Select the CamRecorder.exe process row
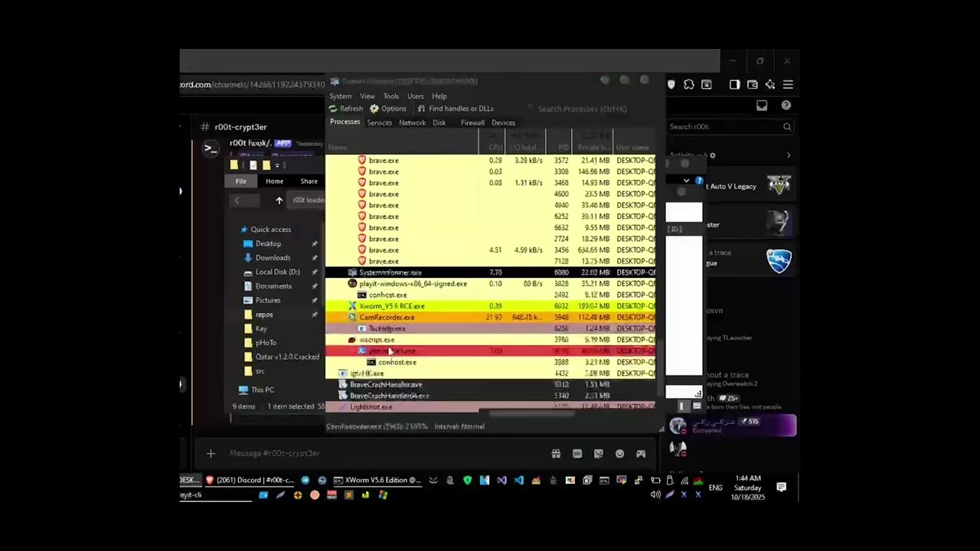980x551 pixels. pos(491,318)
